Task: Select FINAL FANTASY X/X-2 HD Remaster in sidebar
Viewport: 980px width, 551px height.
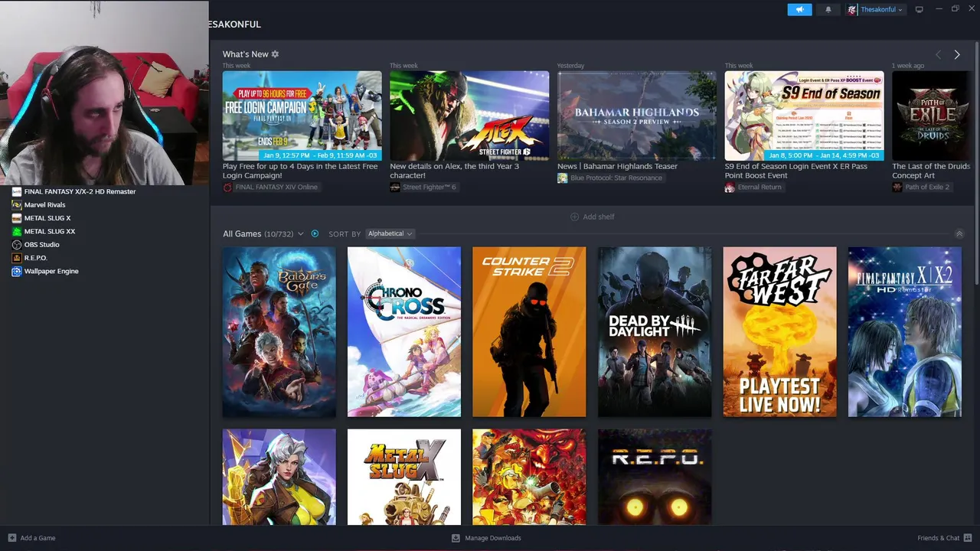Action: coord(104,191)
